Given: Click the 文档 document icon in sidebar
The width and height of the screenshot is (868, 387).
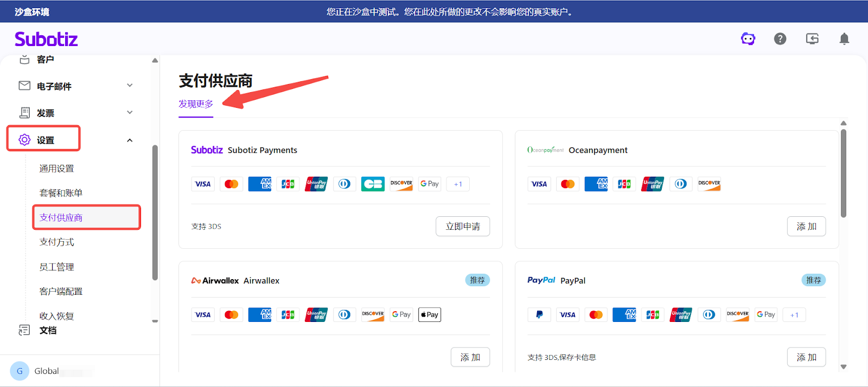Looking at the screenshot, I should pyautogui.click(x=24, y=330).
